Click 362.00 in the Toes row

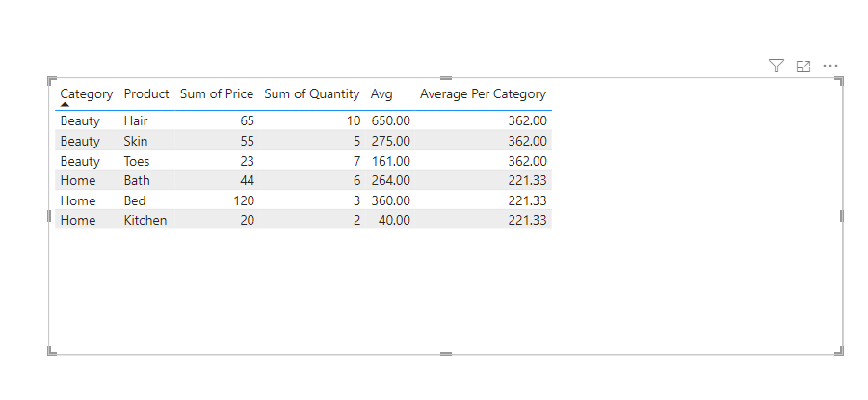(528, 161)
